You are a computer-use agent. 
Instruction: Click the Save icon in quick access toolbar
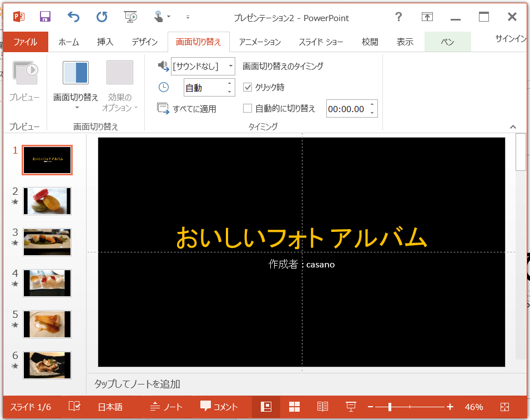click(x=45, y=17)
